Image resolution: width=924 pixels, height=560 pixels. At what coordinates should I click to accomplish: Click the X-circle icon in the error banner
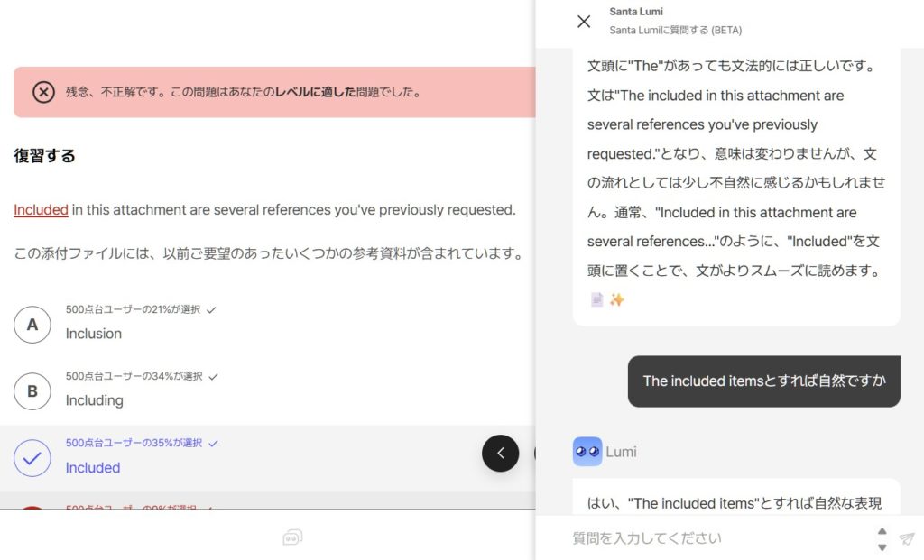coord(43,92)
